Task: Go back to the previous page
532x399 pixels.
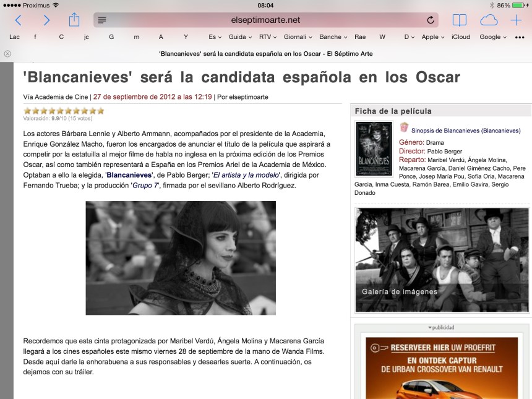Action: [18, 20]
